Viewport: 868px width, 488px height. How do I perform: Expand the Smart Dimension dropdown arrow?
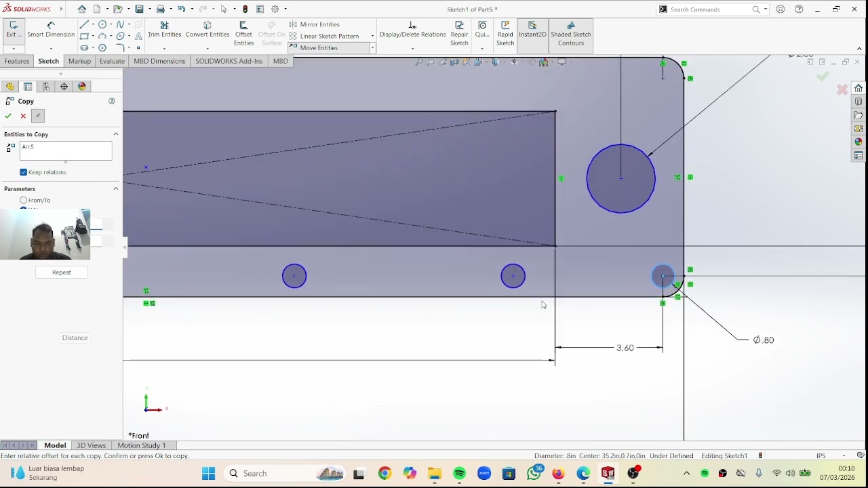click(51, 49)
